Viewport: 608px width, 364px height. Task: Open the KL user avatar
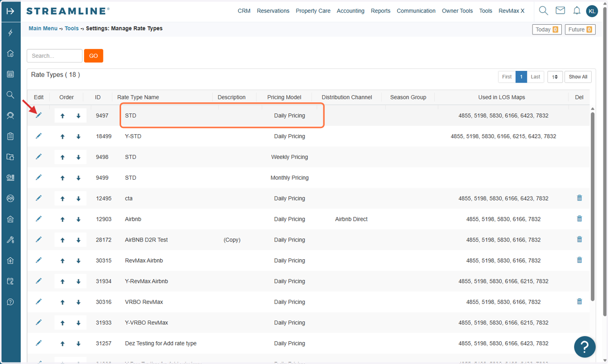pos(592,11)
